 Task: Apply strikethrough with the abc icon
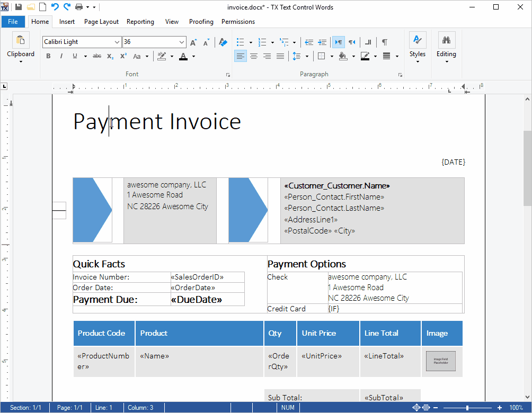(x=97, y=56)
